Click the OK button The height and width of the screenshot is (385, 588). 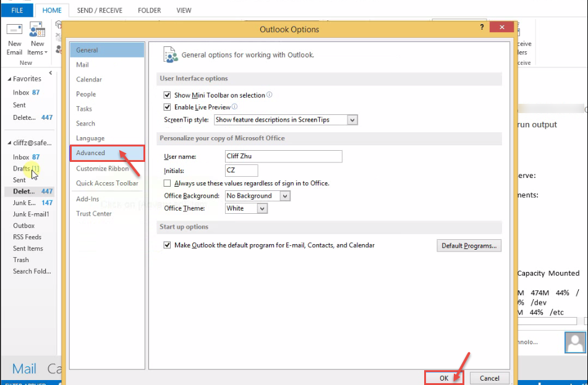click(444, 378)
